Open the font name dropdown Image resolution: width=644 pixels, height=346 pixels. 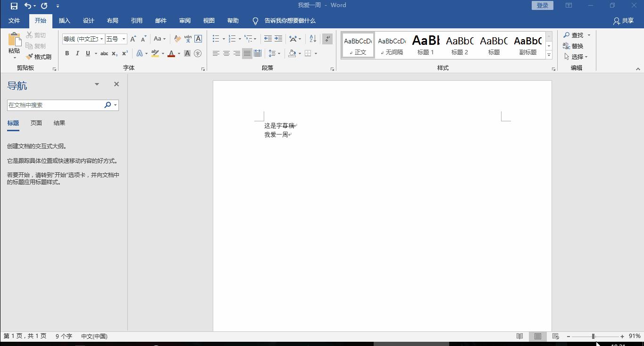click(x=101, y=39)
